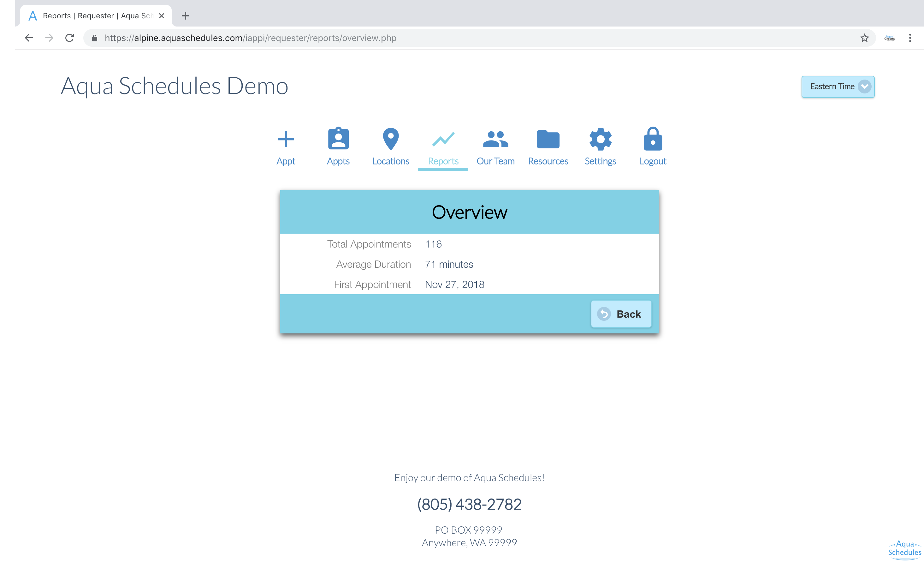924x586 pixels.
Task: Open the Settings gear icon
Action: tap(600, 139)
